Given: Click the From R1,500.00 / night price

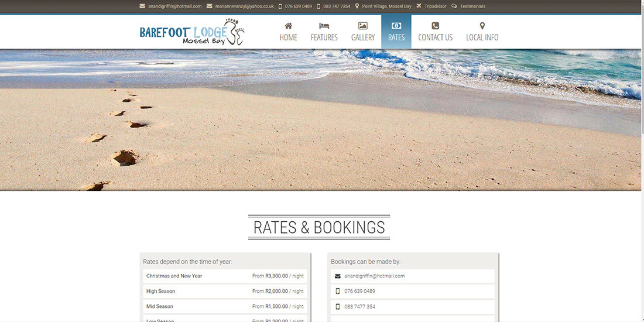Looking at the screenshot, I should pyautogui.click(x=278, y=306).
